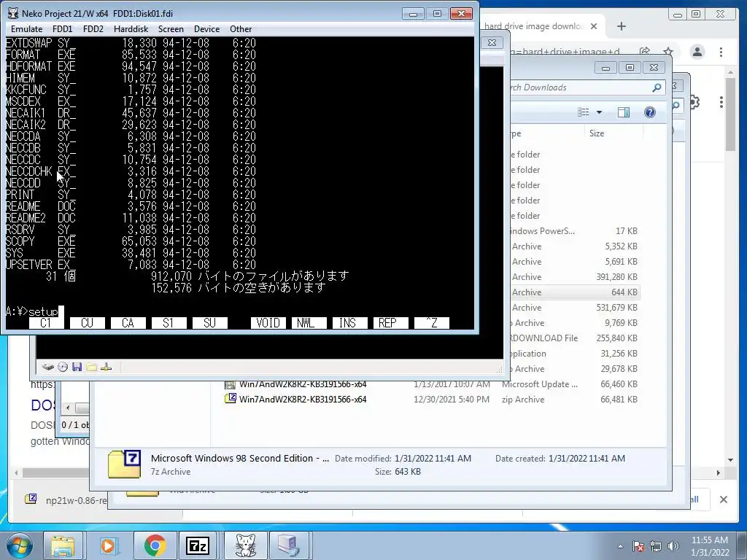Select the 644 KB Archive row
The width and height of the screenshot is (747, 560).
574,292
